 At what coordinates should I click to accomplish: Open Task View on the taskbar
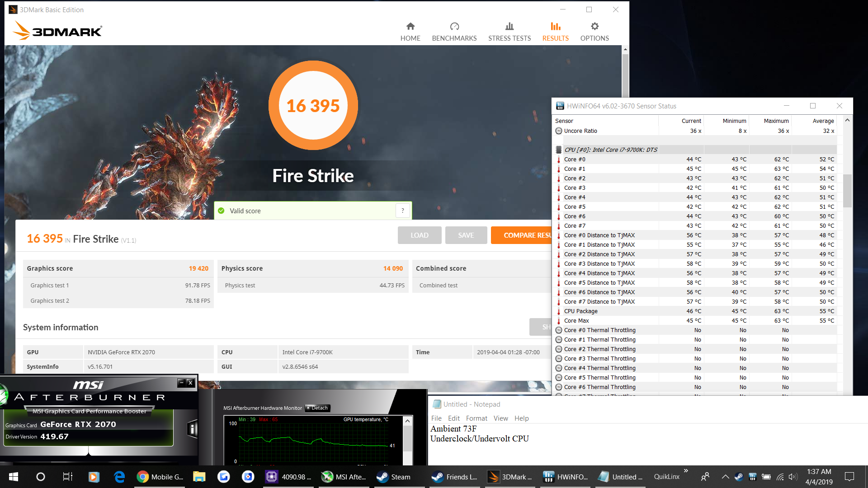(67, 477)
